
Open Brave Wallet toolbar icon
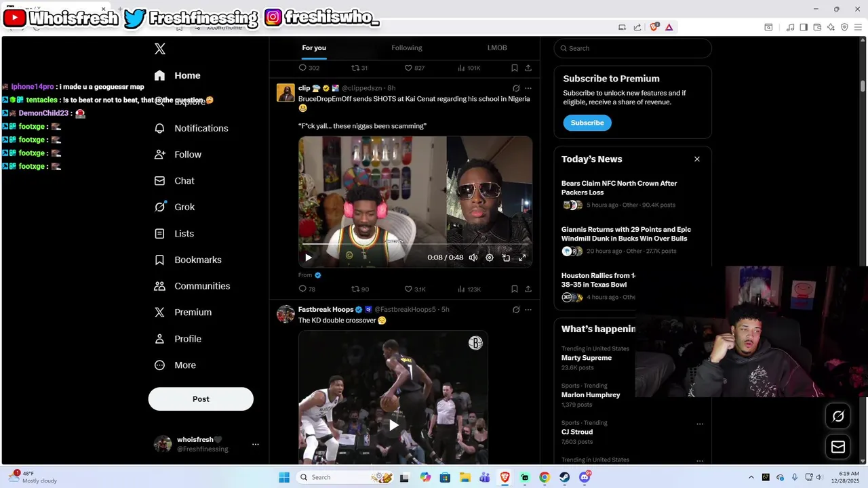817,27
